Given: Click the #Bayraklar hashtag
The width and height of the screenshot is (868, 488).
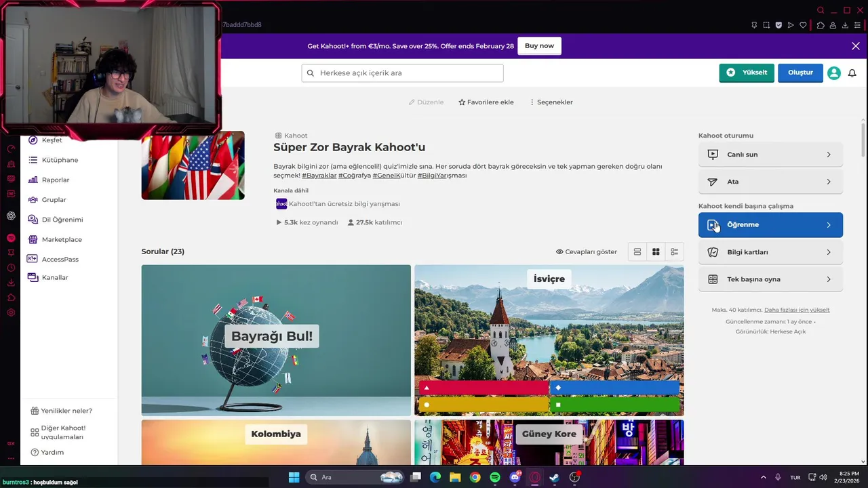Looking at the screenshot, I should (319, 176).
